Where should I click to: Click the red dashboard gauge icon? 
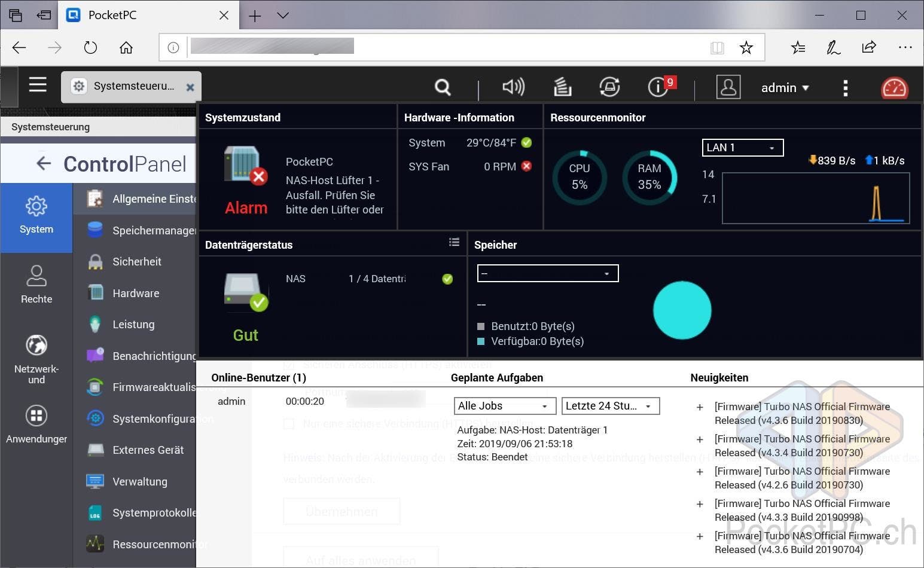click(894, 88)
